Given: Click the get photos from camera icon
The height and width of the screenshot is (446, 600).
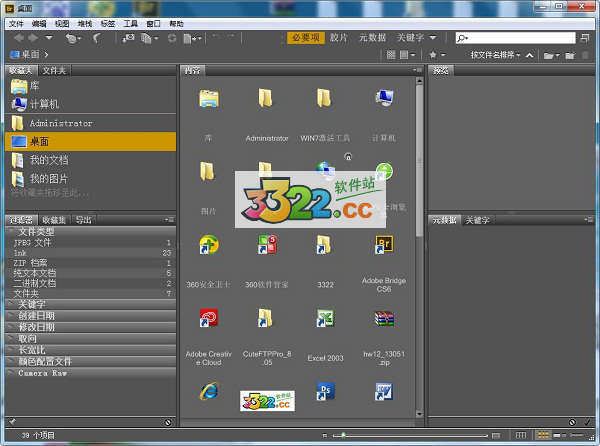Looking at the screenshot, I should (x=128, y=38).
